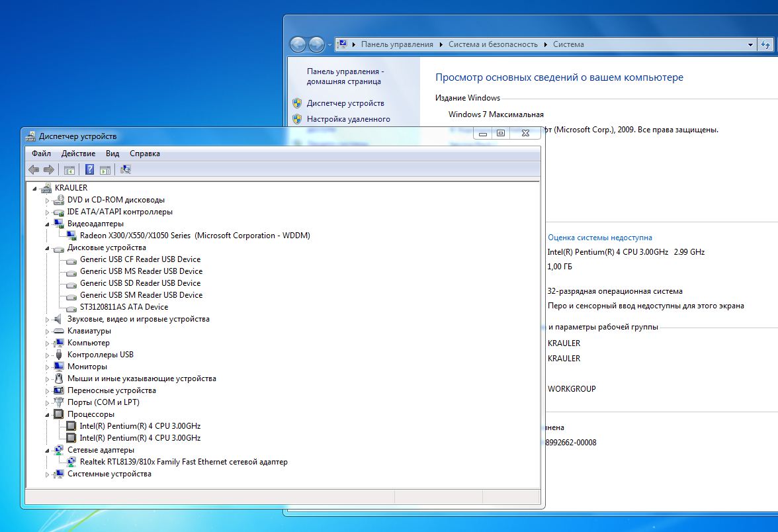Click the Scan for hardware changes icon
Screen dimensions: 778x532
pyautogui.click(x=126, y=169)
